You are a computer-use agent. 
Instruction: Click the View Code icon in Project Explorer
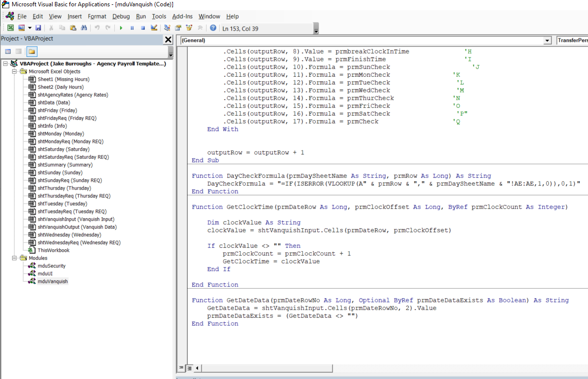pyautogui.click(x=7, y=51)
